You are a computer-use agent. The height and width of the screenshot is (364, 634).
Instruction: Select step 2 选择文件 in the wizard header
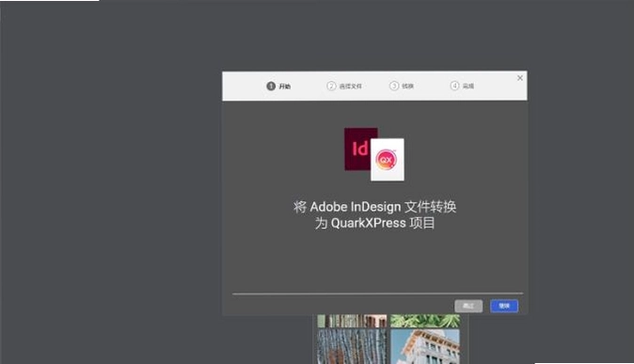coord(344,87)
